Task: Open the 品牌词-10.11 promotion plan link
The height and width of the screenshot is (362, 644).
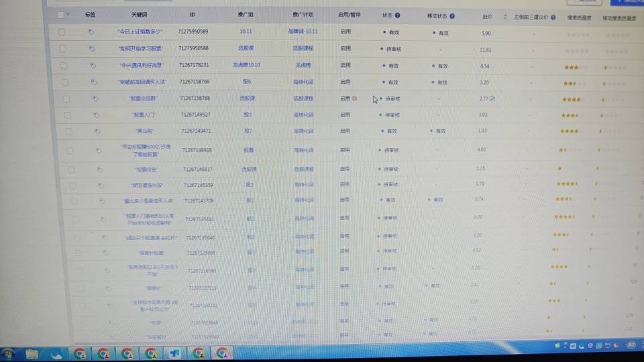Action: point(303,32)
